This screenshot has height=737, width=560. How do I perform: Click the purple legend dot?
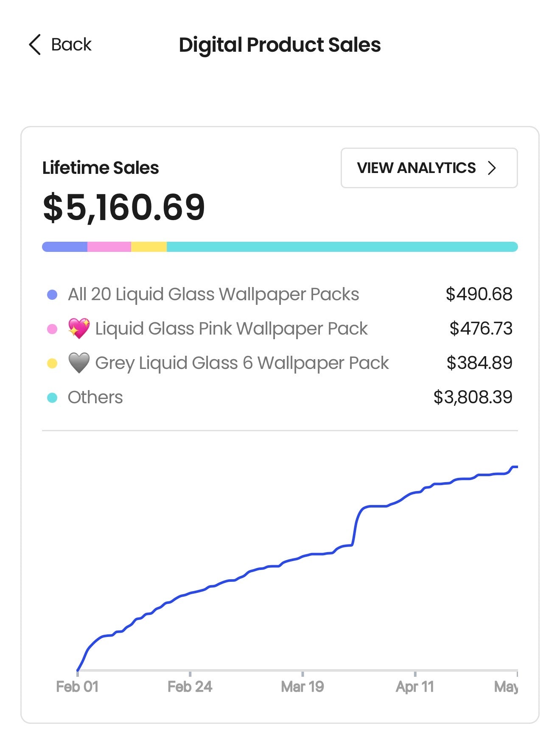[52, 295]
